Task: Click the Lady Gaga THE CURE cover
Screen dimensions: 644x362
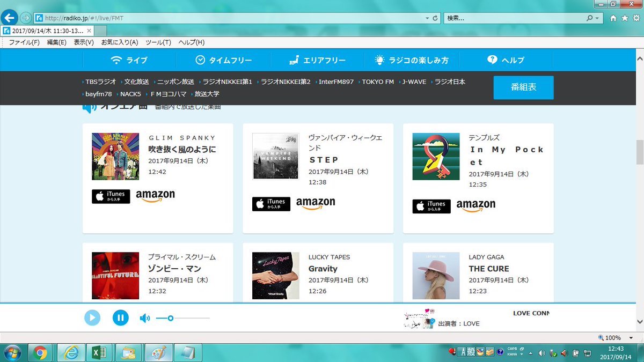Action: [436, 275]
